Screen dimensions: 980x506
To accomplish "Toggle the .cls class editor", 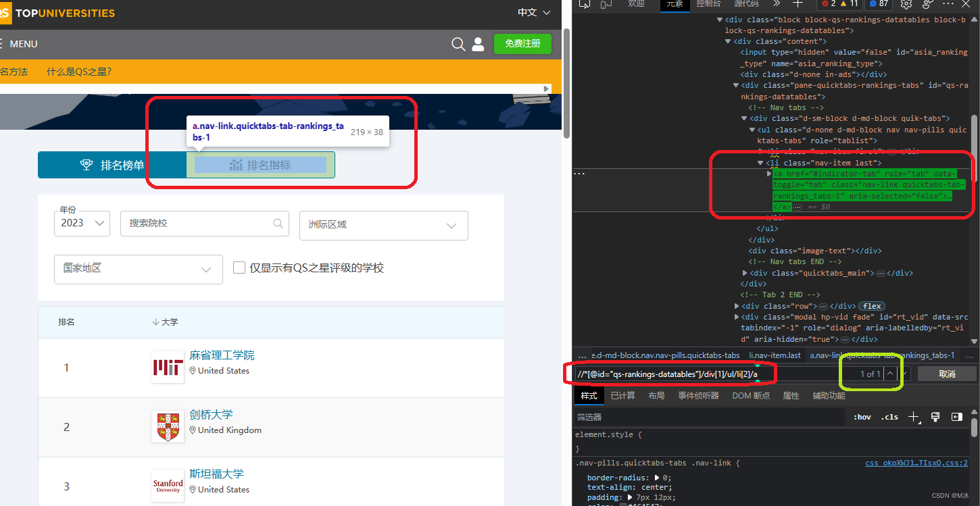I will pos(890,417).
